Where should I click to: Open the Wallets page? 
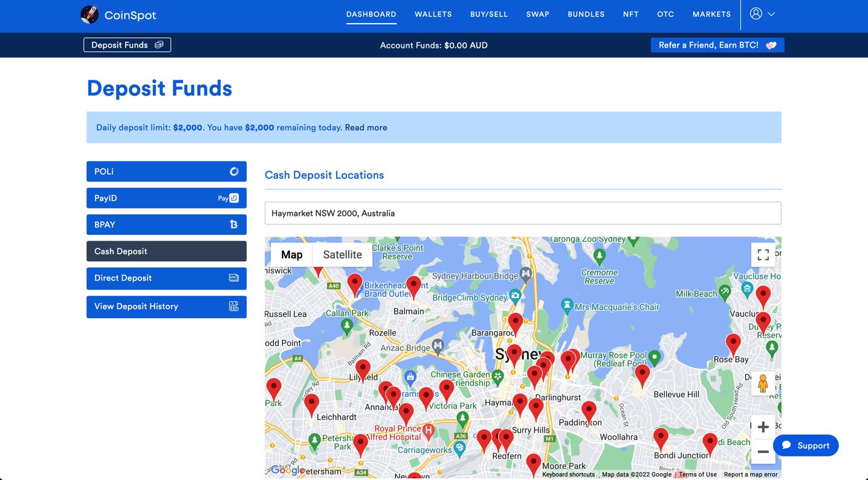[x=433, y=14]
